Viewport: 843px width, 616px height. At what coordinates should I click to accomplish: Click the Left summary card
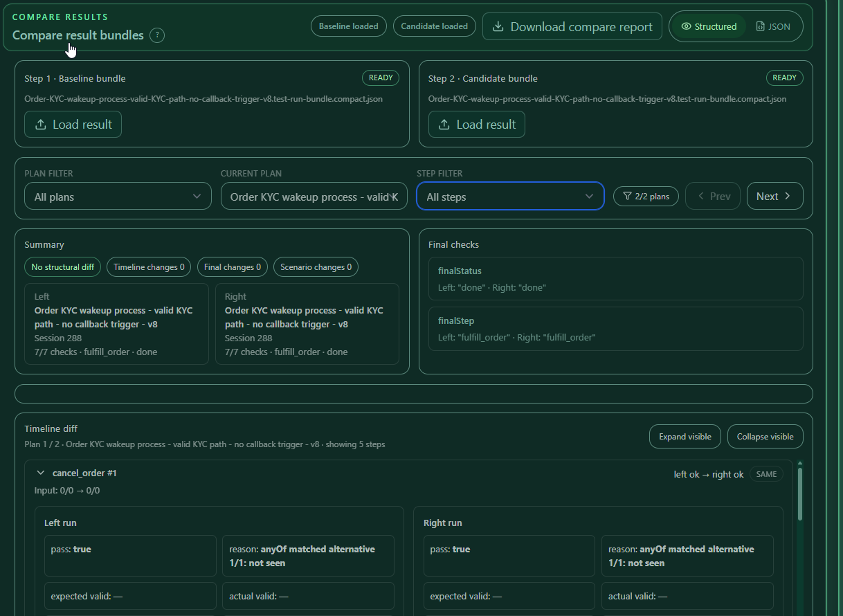coord(116,324)
